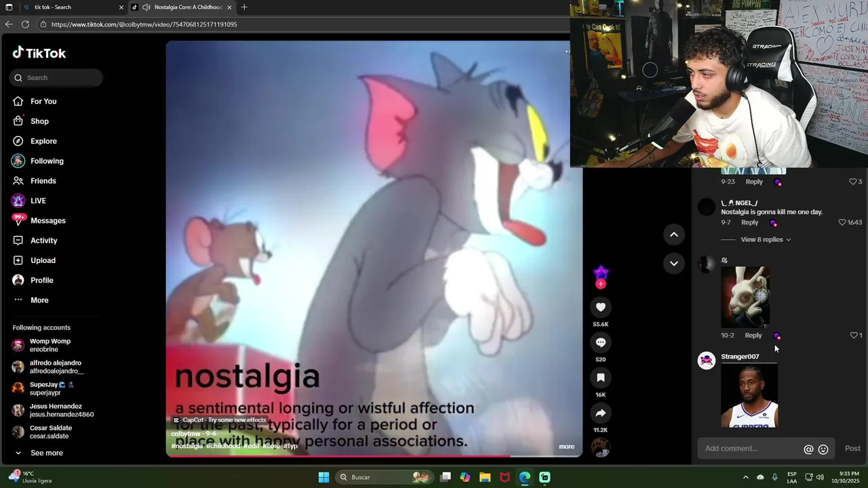The height and width of the screenshot is (488, 868).
Task: Open the video's three-dot options
Action: click(x=568, y=51)
